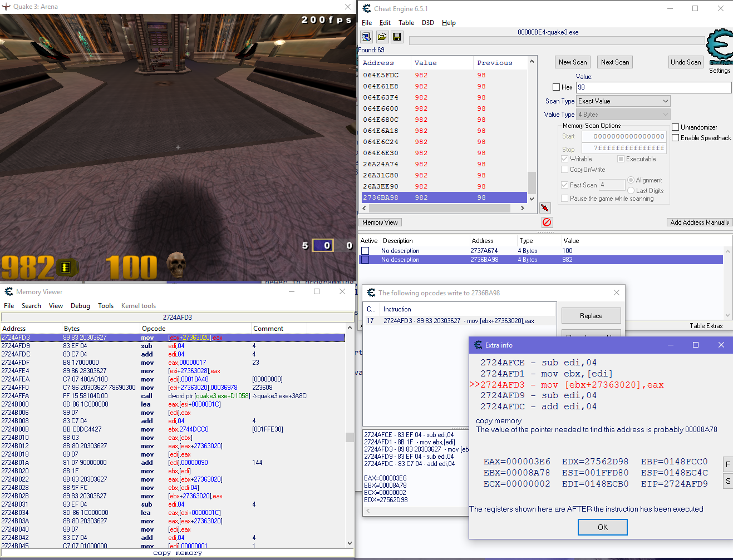Open the Table menu

[x=406, y=23]
